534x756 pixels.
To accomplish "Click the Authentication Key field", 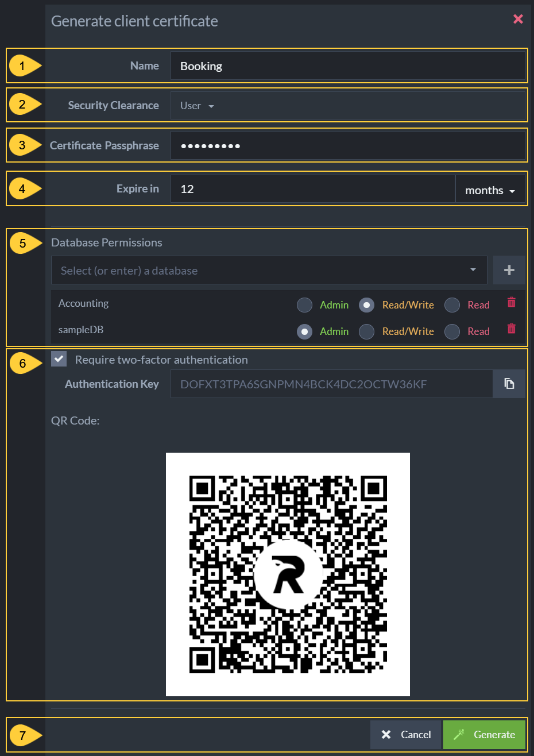I will [331, 384].
